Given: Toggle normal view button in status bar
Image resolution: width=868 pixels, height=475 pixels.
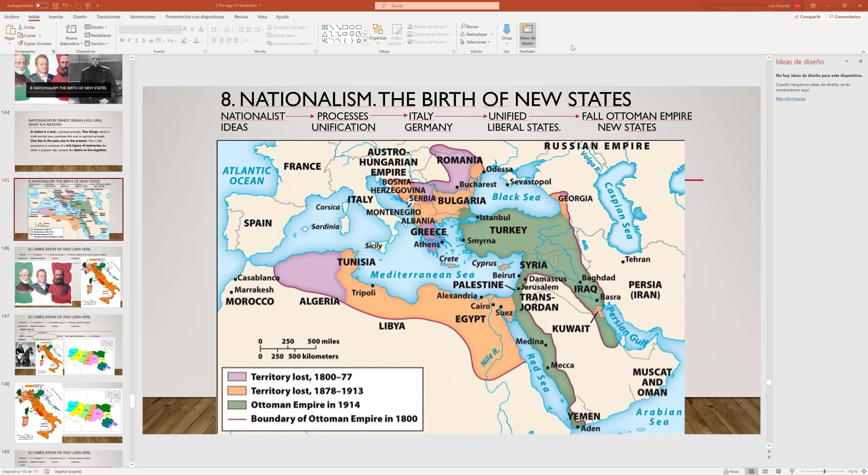Looking at the screenshot, I should pos(751,471).
